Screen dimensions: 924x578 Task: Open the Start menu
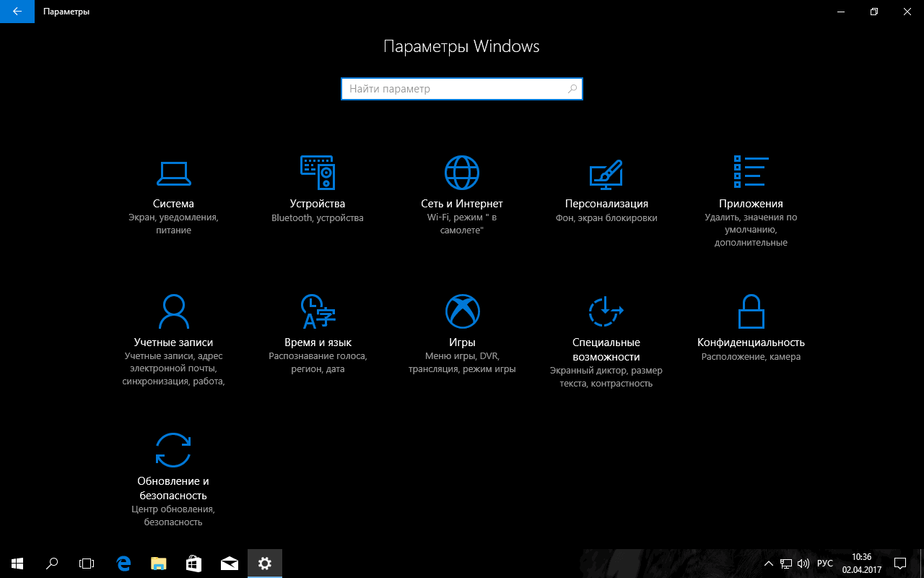click(17, 564)
